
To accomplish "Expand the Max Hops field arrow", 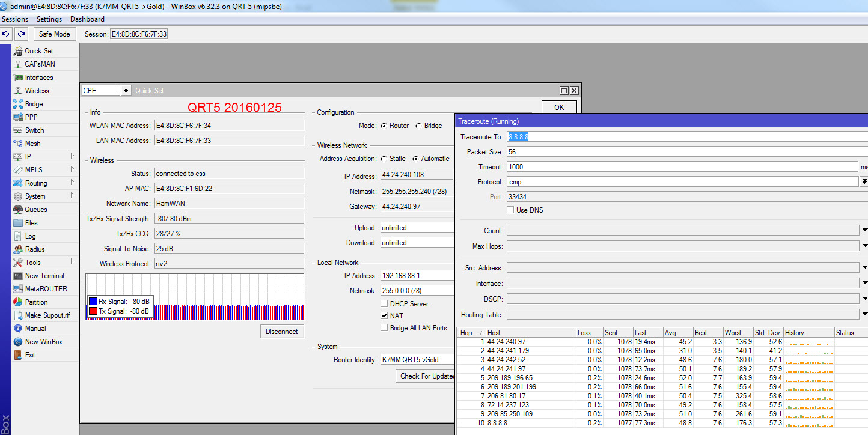I will coord(864,246).
